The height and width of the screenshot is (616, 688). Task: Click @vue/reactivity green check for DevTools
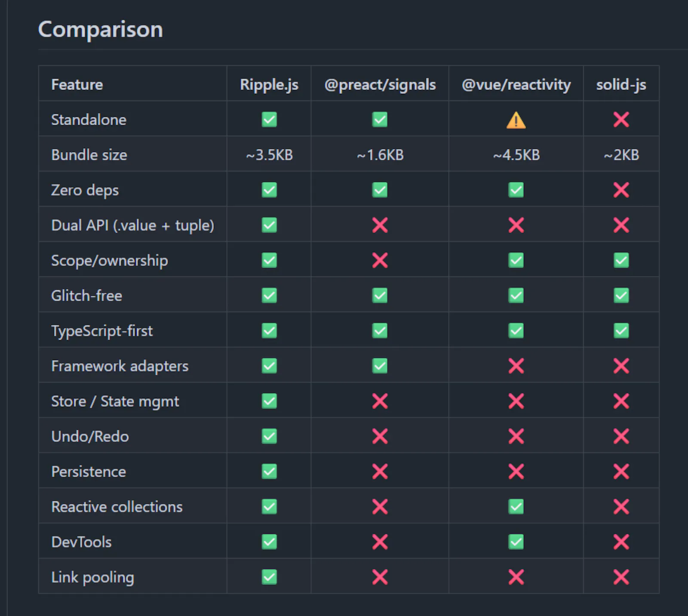click(x=516, y=542)
